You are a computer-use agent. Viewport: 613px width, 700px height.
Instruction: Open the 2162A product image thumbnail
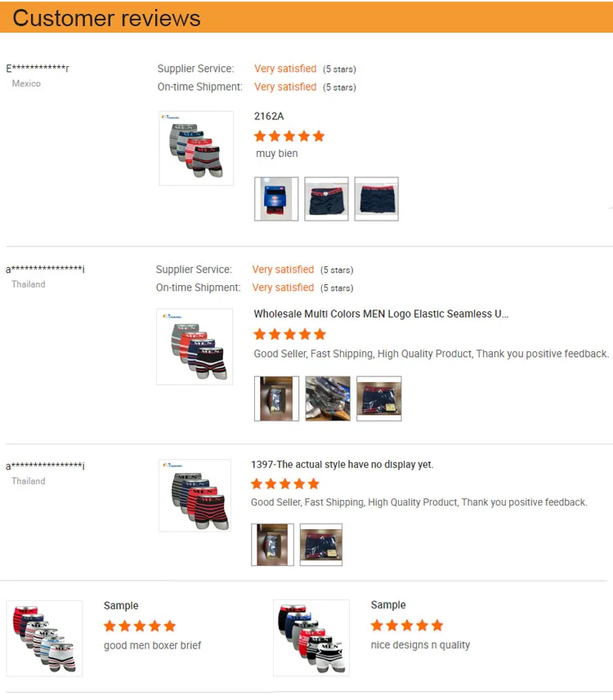point(196,148)
